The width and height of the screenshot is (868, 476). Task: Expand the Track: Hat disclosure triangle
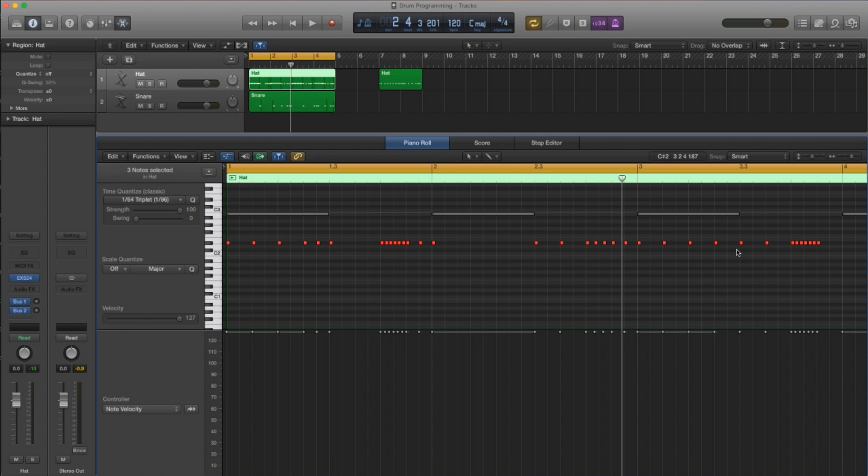[8, 119]
